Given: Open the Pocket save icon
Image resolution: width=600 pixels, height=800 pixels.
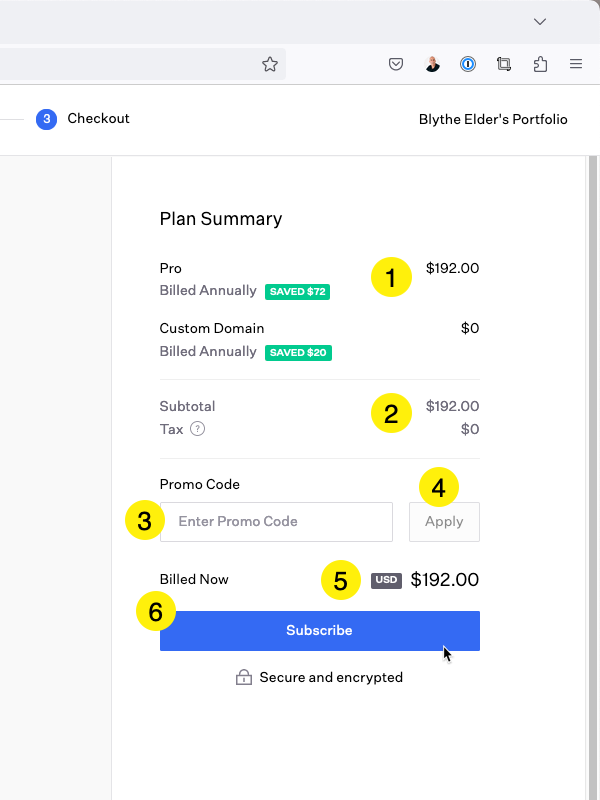Looking at the screenshot, I should [396, 64].
